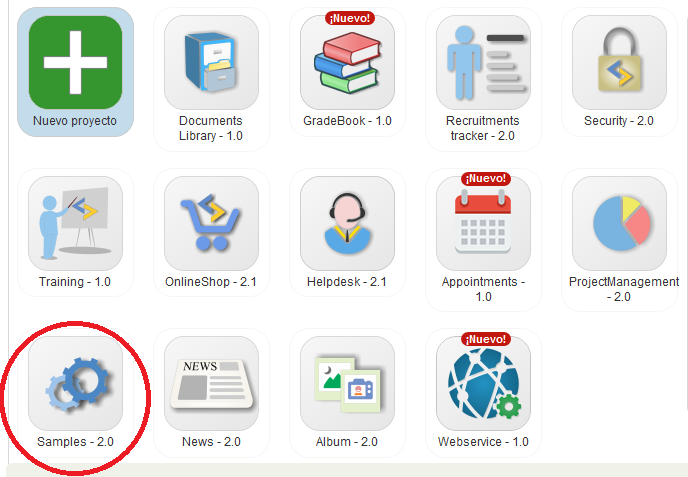The image size is (688, 477).
Task: Open the OnlineShop shopping cart icon
Action: click(211, 223)
